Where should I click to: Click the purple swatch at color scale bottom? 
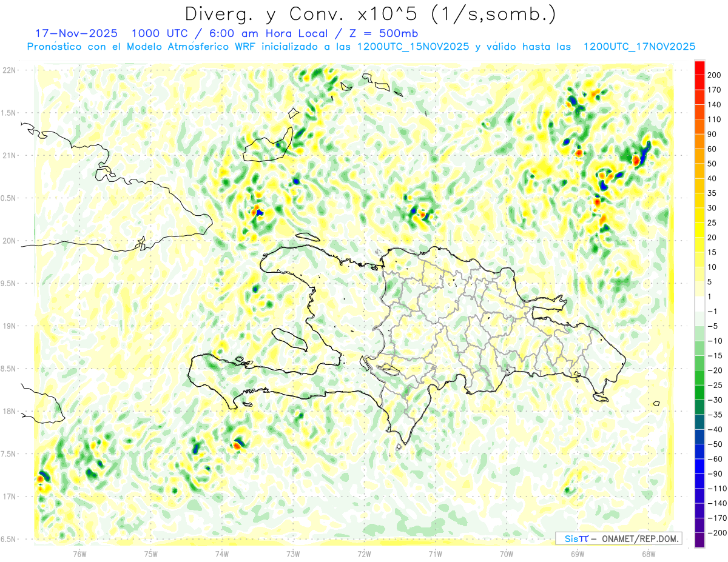click(x=699, y=540)
